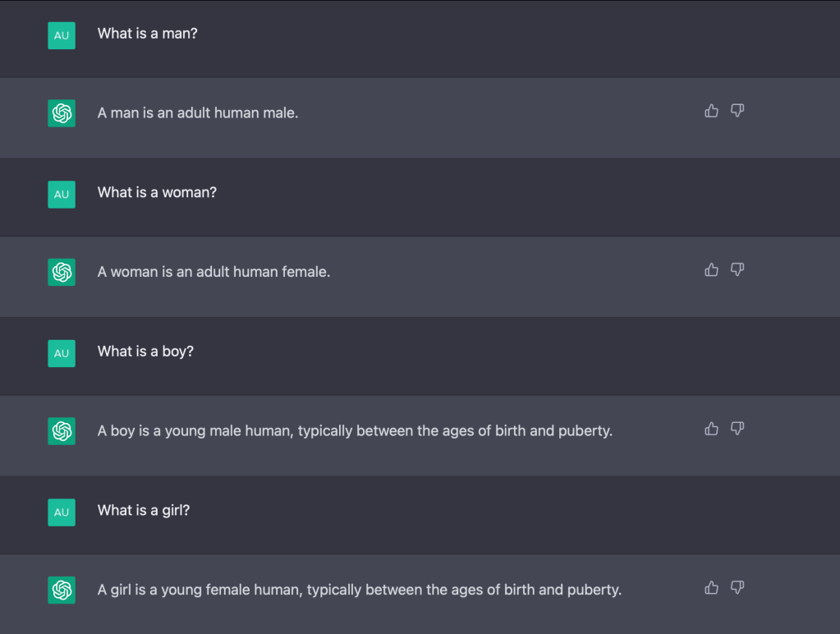Click the AU avatar beside 'What is a boy?'
The width and height of the screenshot is (840, 634).
pyautogui.click(x=62, y=353)
